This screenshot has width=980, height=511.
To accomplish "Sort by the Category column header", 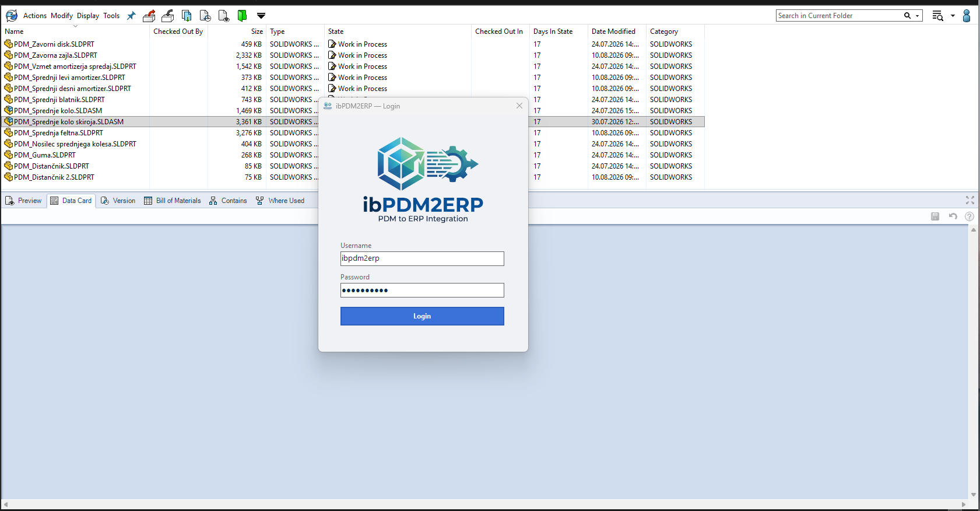I will pos(675,32).
